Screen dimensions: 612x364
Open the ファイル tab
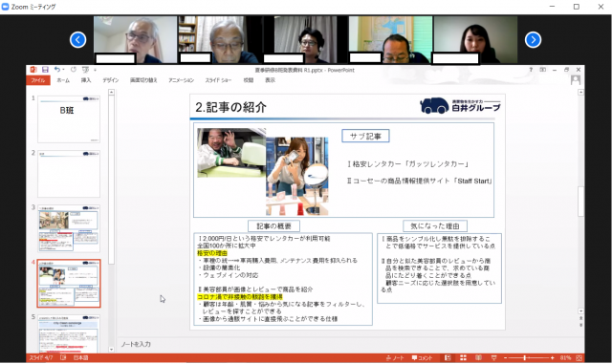38,80
